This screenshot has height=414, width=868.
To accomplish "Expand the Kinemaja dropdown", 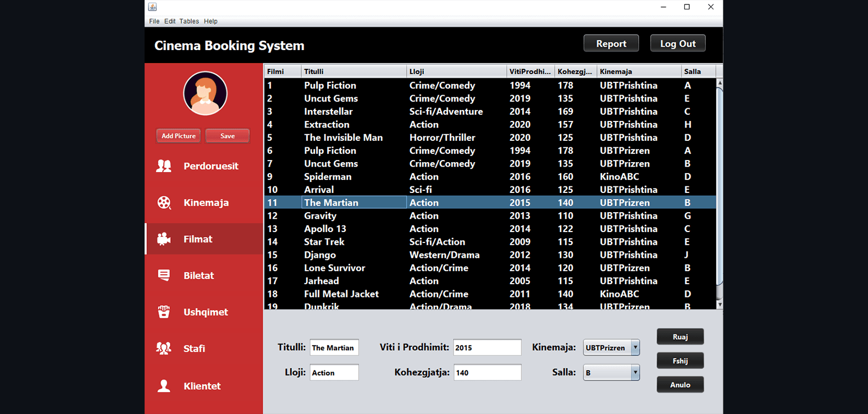I will [x=635, y=347].
